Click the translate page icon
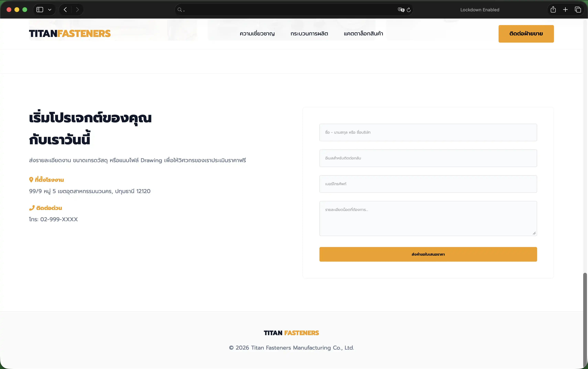 click(401, 10)
